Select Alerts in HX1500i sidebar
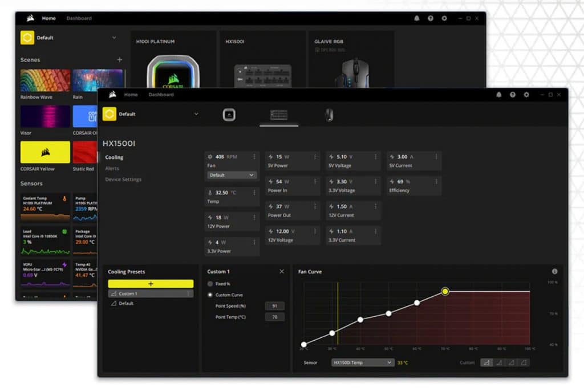 112,169
